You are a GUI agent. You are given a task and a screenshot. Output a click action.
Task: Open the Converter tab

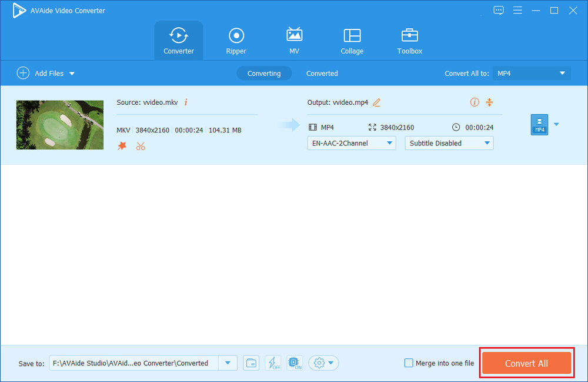(x=179, y=41)
